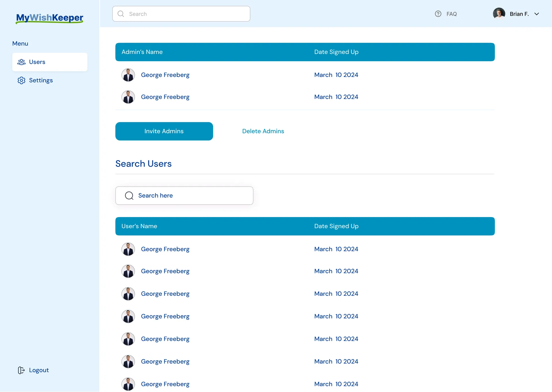This screenshot has height=392, width=552.
Task: Open second admin George Freeberg name
Action: [x=165, y=97]
